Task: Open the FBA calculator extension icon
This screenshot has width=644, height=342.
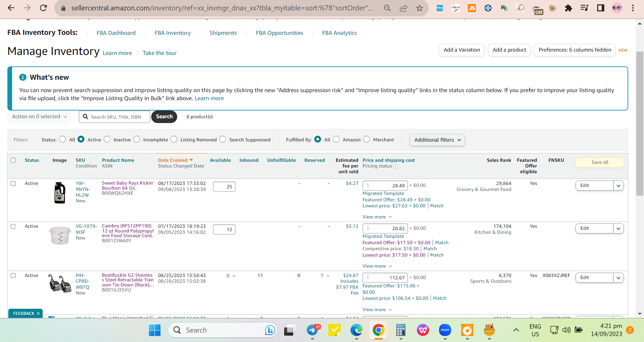Action: [x=440, y=8]
